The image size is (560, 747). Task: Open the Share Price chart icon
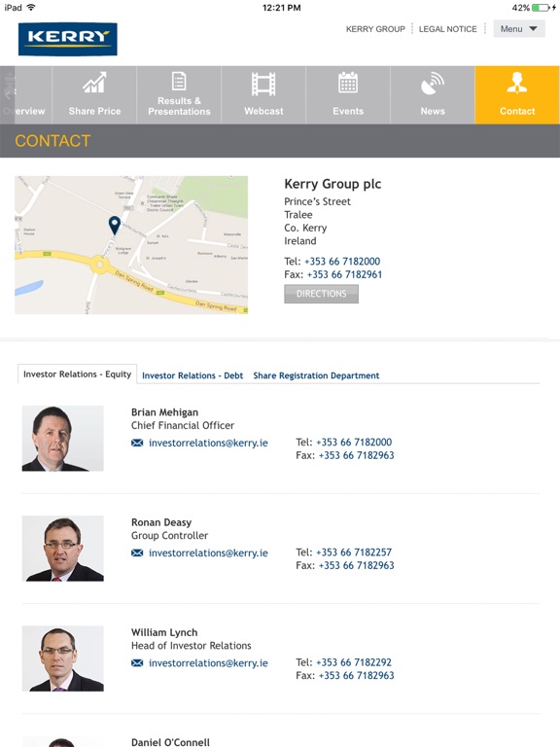[94, 83]
